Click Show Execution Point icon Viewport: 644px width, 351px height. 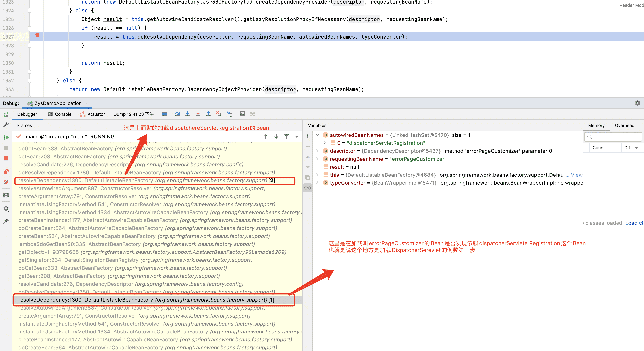pos(164,114)
